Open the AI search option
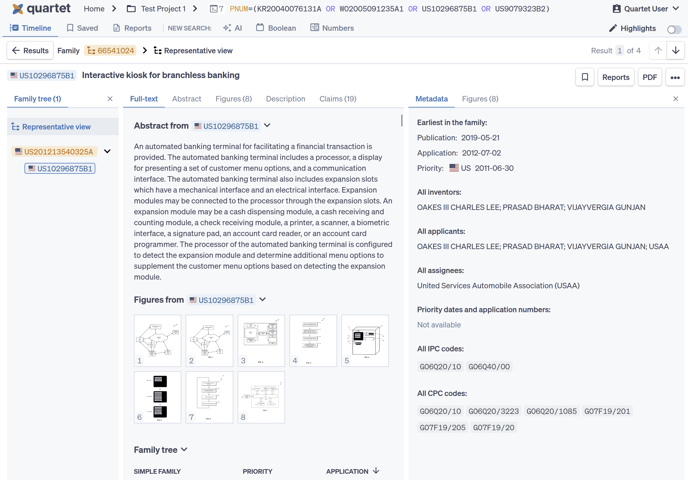The width and height of the screenshot is (688, 480). point(233,28)
